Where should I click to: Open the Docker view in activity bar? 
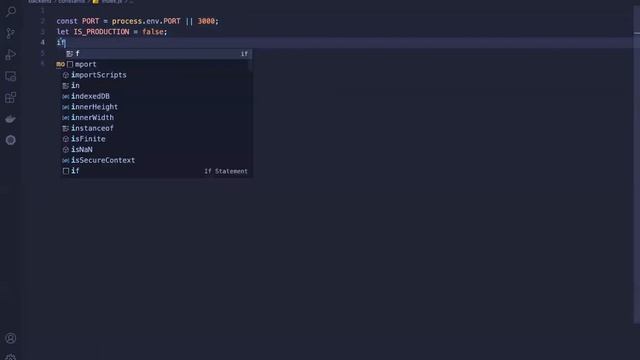coord(11,119)
